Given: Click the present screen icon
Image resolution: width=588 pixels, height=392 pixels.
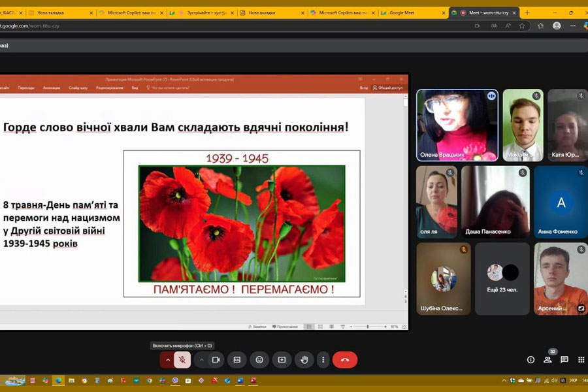Looking at the screenshot, I should pos(282,359).
